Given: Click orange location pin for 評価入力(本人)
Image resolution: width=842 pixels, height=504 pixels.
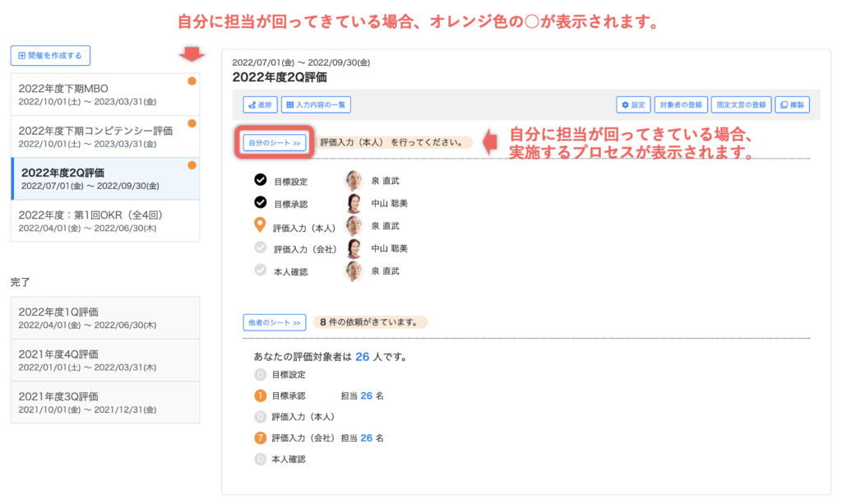Looking at the screenshot, I should [x=261, y=226].
